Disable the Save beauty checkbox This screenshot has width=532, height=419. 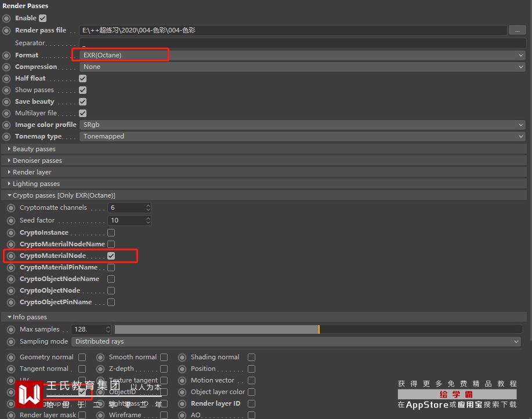coord(83,101)
